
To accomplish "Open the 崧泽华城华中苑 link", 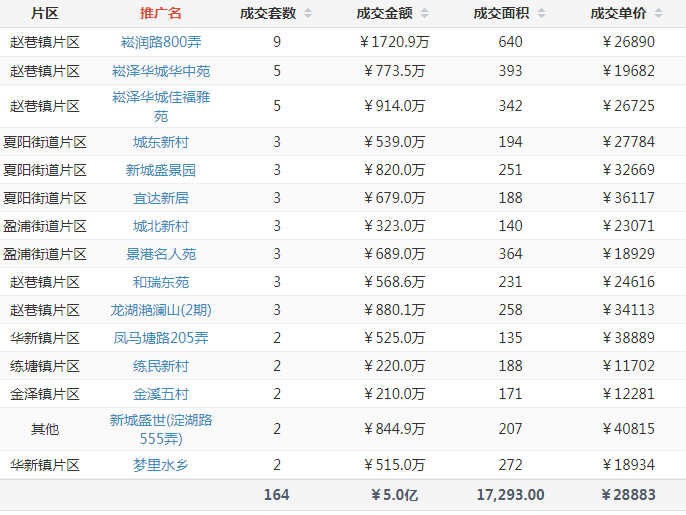I will click(161, 71).
